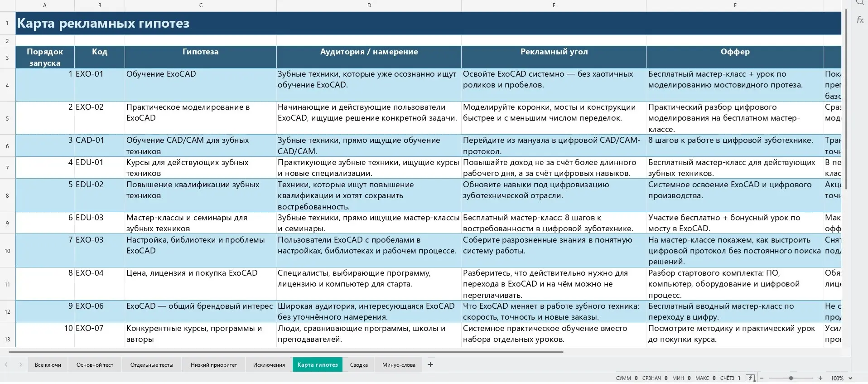Image resolution: width=868 pixels, height=384 pixels.
Task: Select the 'Рекламный угол' header cell
Action: tap(554, 58)
